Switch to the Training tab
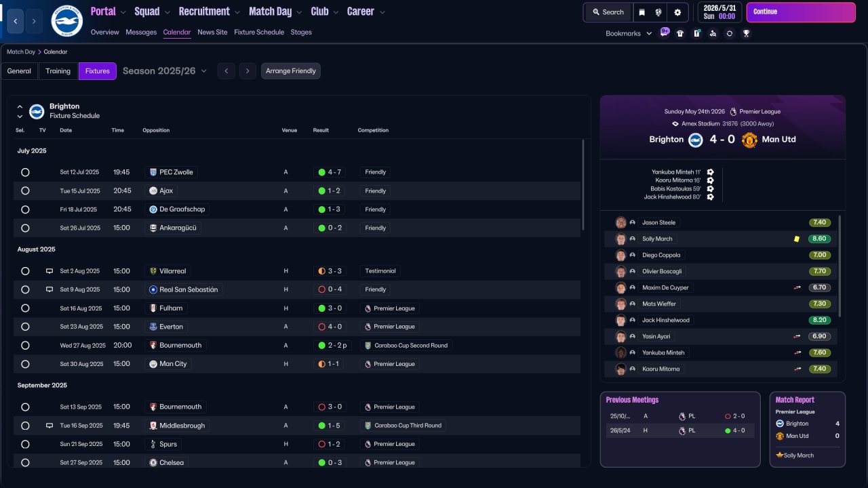The height and width of the screenshot is (488, 868). pos(58,71)
